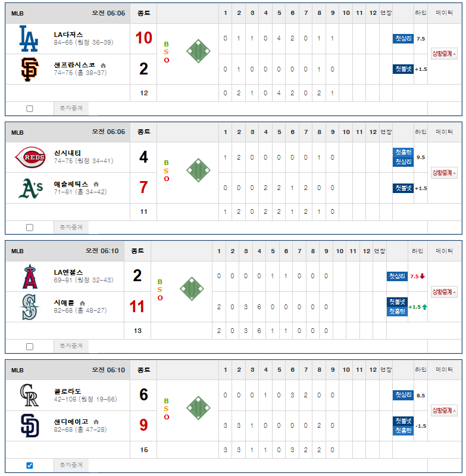Click the LA Angels logo
Image resolution: width=466 pixels, height=476 pixels.
[30, 276]
